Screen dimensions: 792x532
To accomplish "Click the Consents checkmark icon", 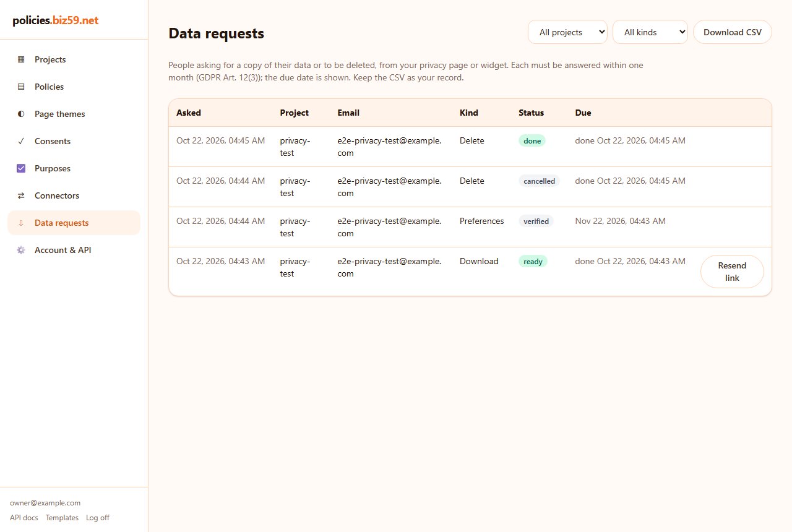I will [21, 141].
